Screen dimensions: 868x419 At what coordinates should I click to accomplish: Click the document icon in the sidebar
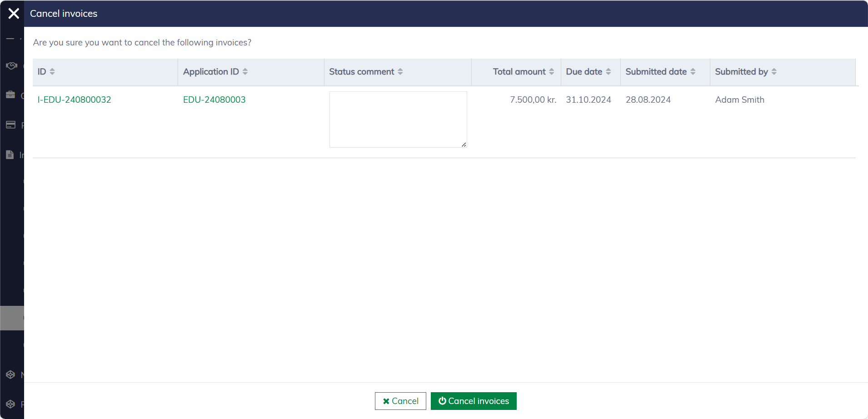[10, 155]
